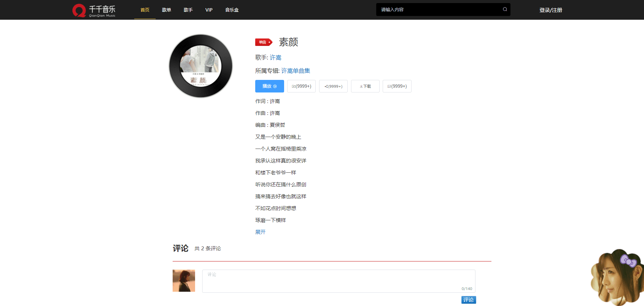Open the 歌单 section
The image size is (644, 306).
(x=167, y=10)
